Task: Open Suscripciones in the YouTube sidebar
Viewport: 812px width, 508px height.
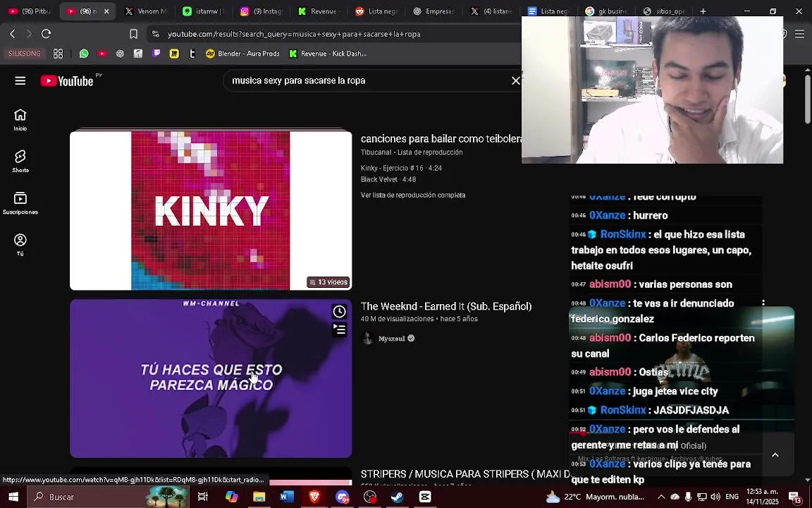Action: click(20, 203)
